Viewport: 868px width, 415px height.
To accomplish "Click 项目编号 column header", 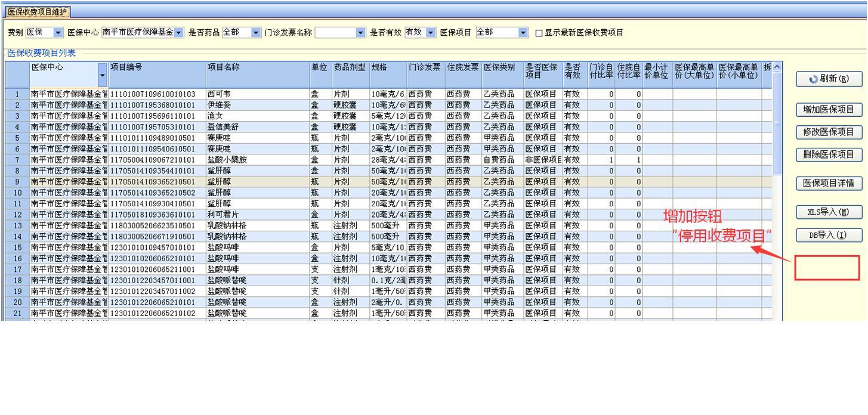I will [157, 75].
